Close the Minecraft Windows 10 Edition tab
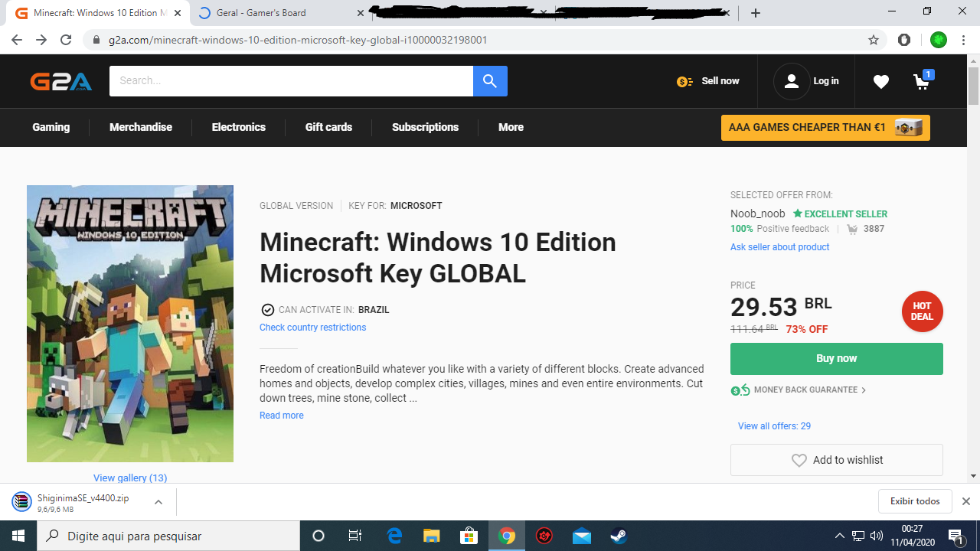 tap(178, 13)
